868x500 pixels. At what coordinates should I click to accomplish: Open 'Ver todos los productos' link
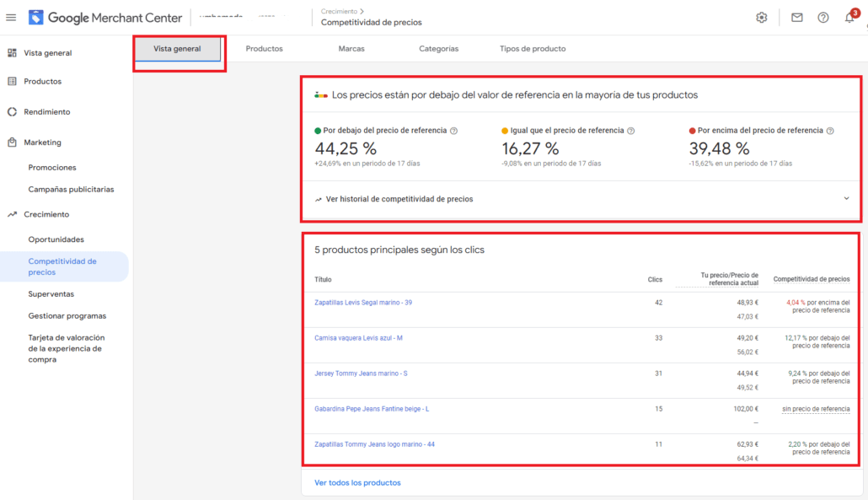point(357,483)
